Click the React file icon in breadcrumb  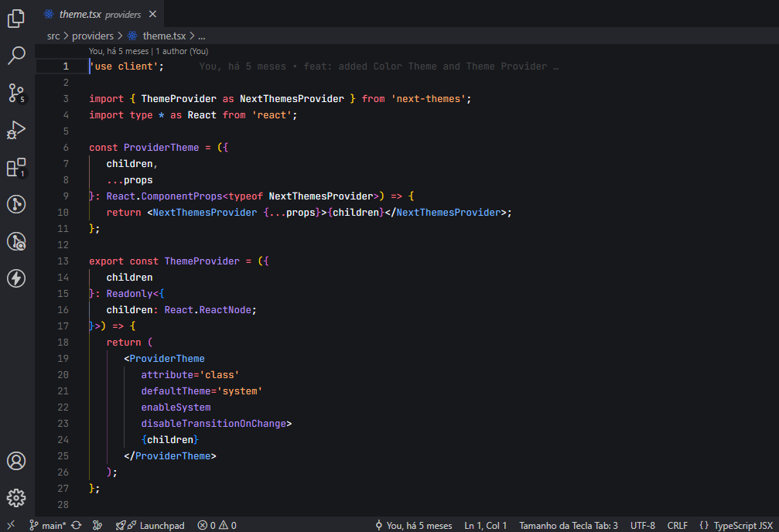coord(132,36)
